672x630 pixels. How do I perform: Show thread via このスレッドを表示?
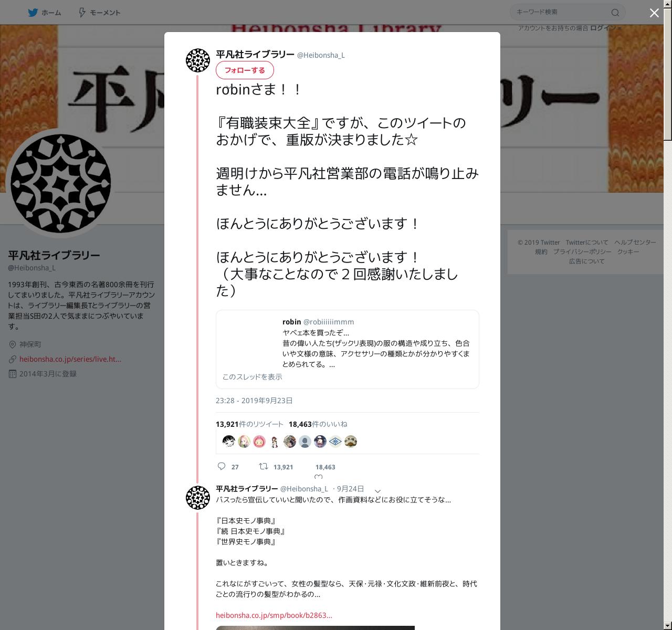point(252,377)
